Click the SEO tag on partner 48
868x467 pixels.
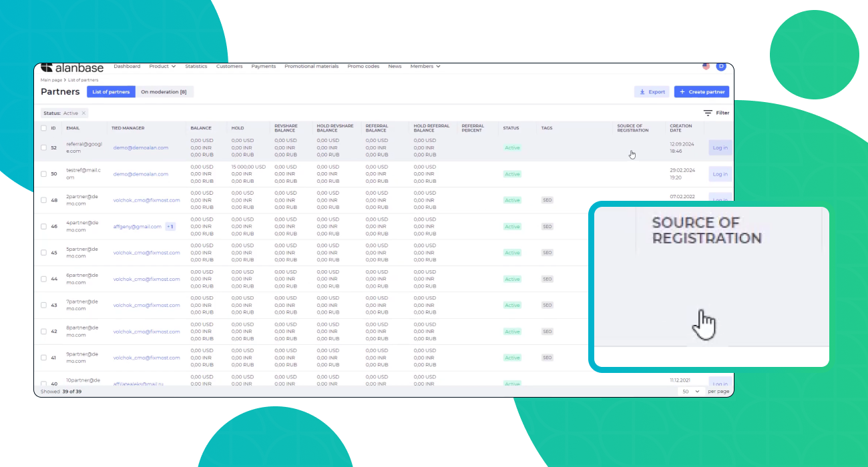[x=548, y=200]
